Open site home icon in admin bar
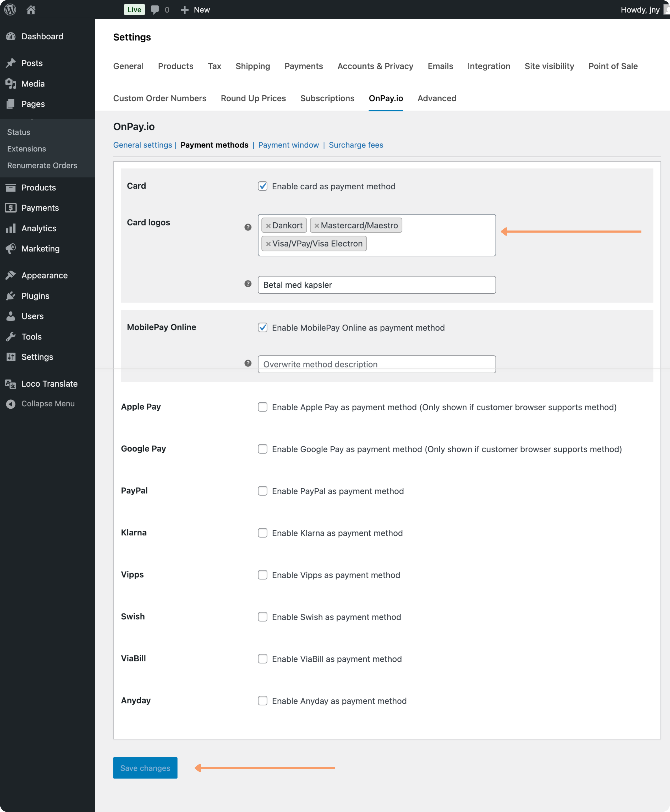This screenshot has width=670, height=812. (31, 10)
